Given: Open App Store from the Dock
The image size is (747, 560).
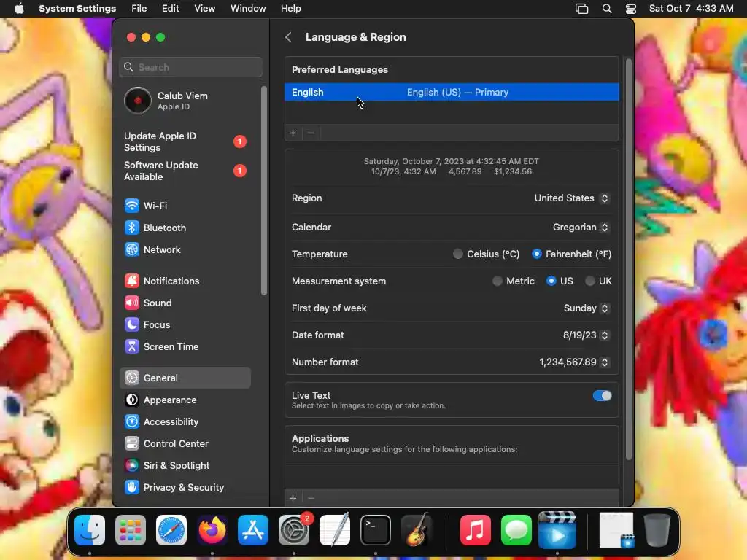Looking at the screenshot, I should (253, 530).
